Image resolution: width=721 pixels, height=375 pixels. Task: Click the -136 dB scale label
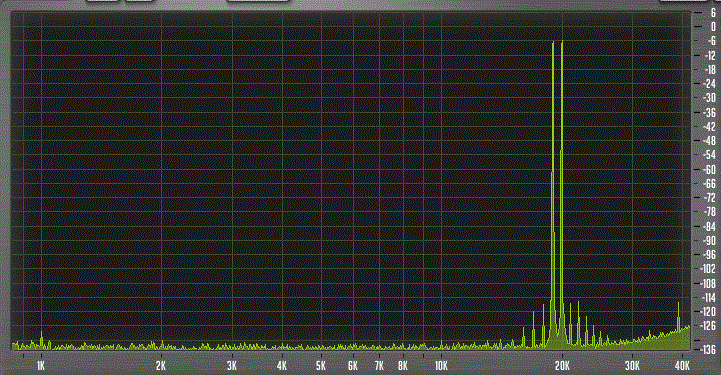(708, 350)
